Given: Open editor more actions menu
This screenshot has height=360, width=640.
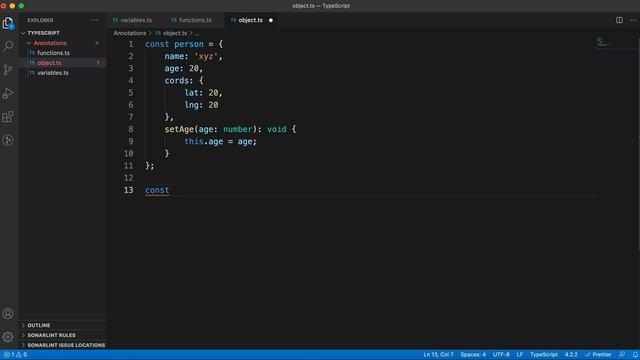Looking at the screenshot, I should [633, 20].
